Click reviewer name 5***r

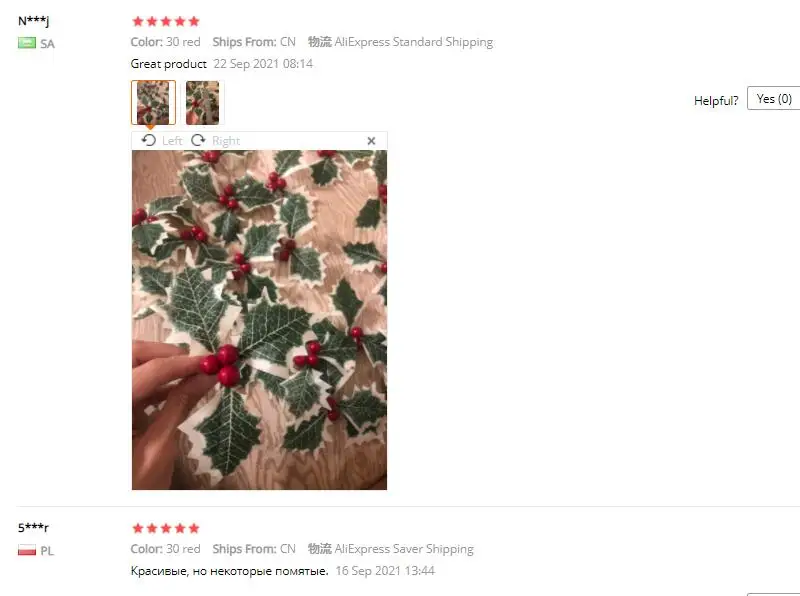click(x=34, y=528)
